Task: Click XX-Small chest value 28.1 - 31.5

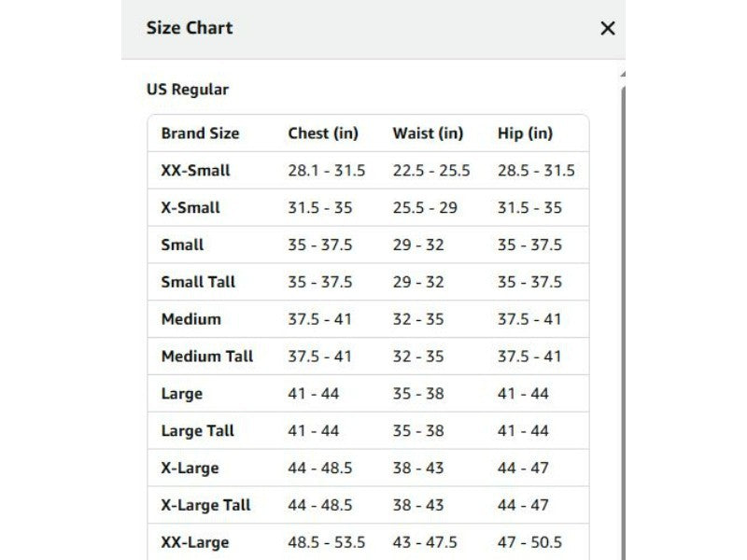Action: click(326, 171)
